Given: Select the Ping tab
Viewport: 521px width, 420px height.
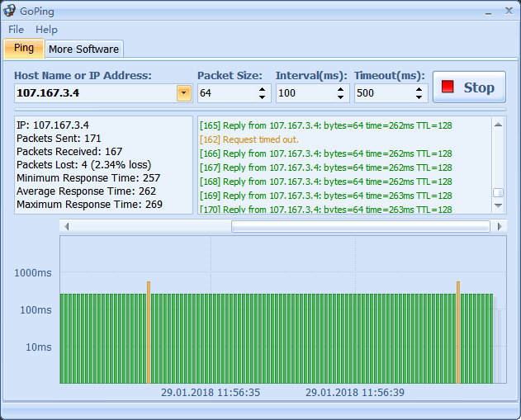Looking at the screenshot, I should coord(24,48).
